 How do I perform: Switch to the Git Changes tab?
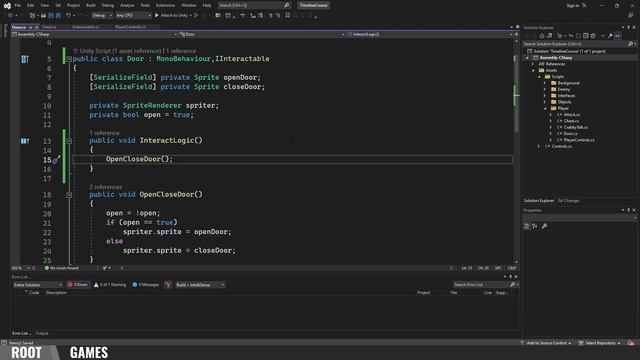[x=569, y=201]
